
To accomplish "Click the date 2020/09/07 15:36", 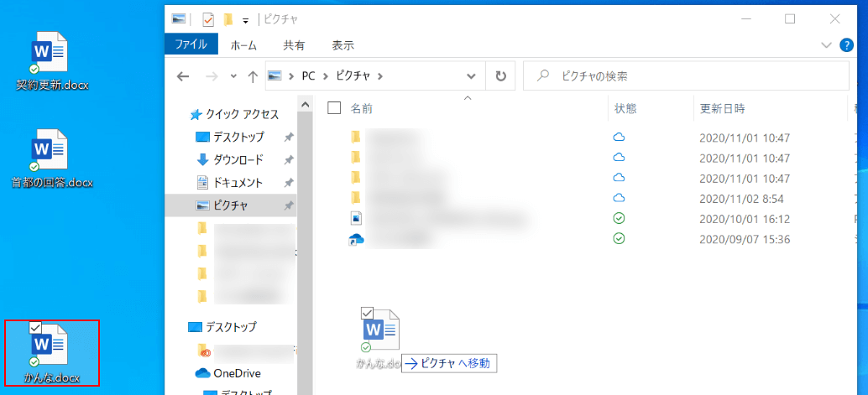I will click(745, 240).
